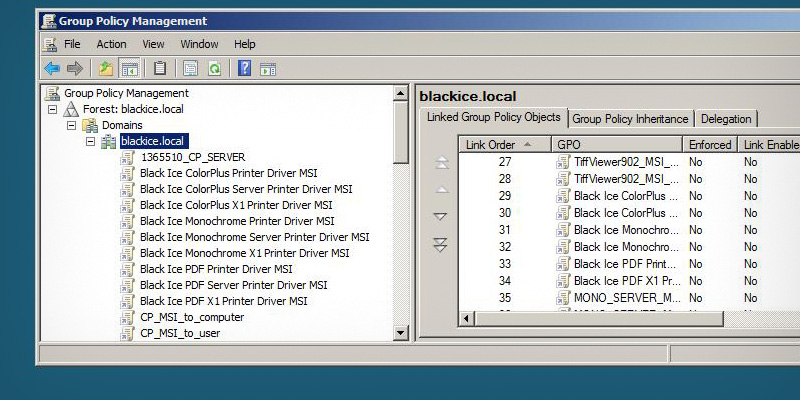The width and height of the screenshot is (800, 400).
Task: Collapse the Domains tree node
Action: [71, 125]
